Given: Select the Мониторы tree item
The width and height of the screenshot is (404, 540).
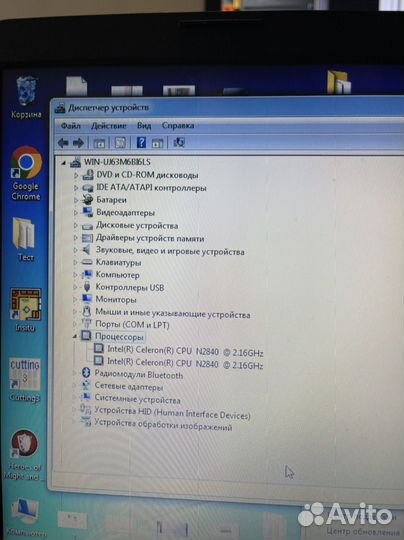Looking at the screenshot, I should [116, 300].
